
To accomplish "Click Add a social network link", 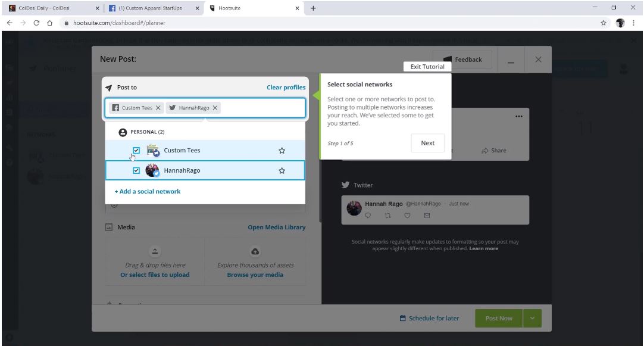I will pyautogui.click(x=148, y=192).
